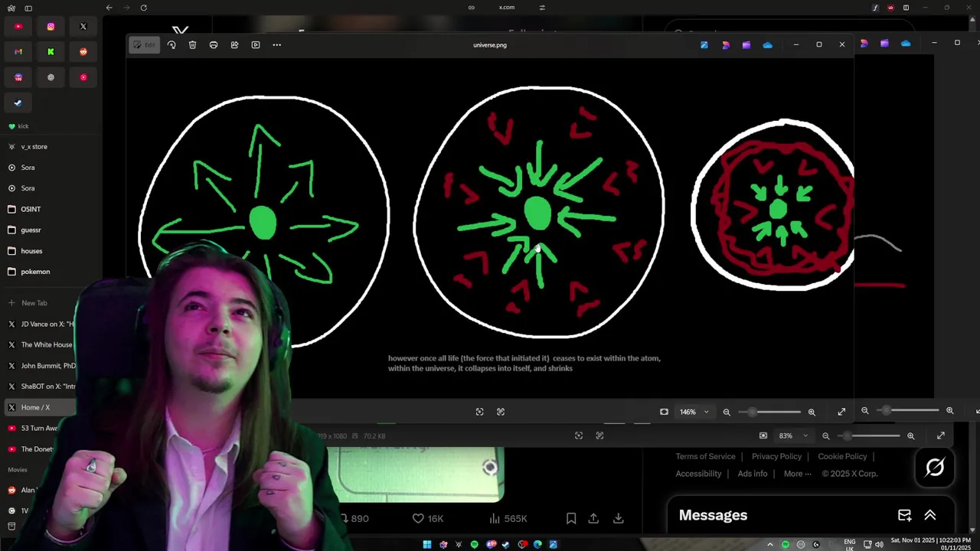Start slideshow in Photos viewer
This screenshot has width=980, height=551.
click(256, 45)
